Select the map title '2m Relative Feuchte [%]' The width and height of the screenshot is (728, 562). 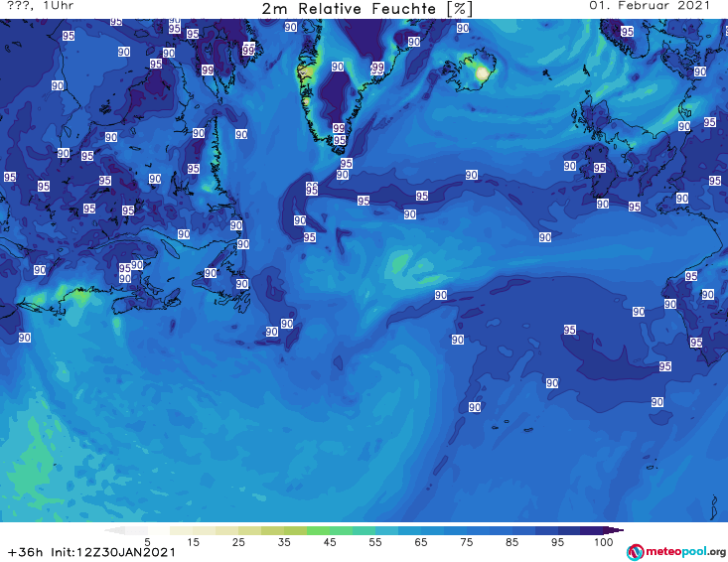click(x=367, y=9)
